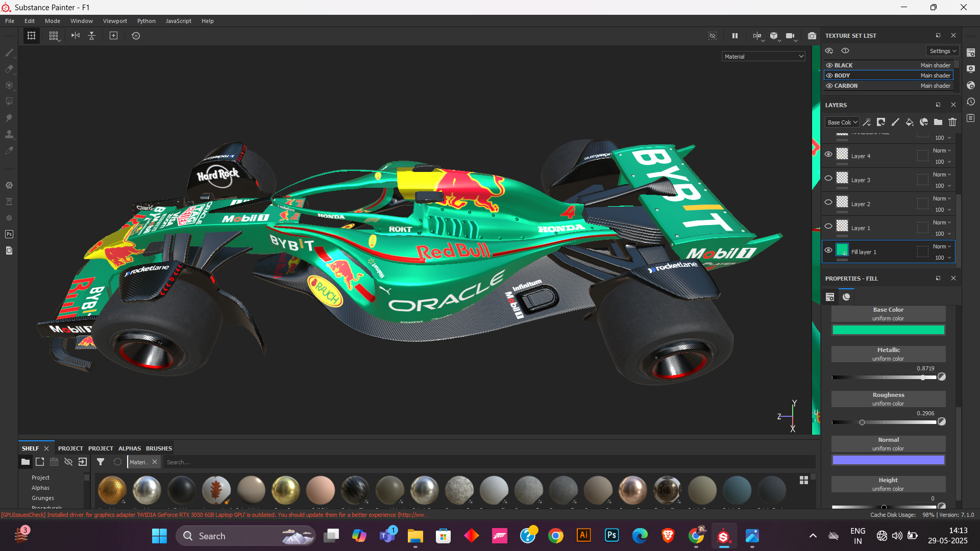
Task: Open Layer 1 blend mode dropdown
Action: (942, 222)
